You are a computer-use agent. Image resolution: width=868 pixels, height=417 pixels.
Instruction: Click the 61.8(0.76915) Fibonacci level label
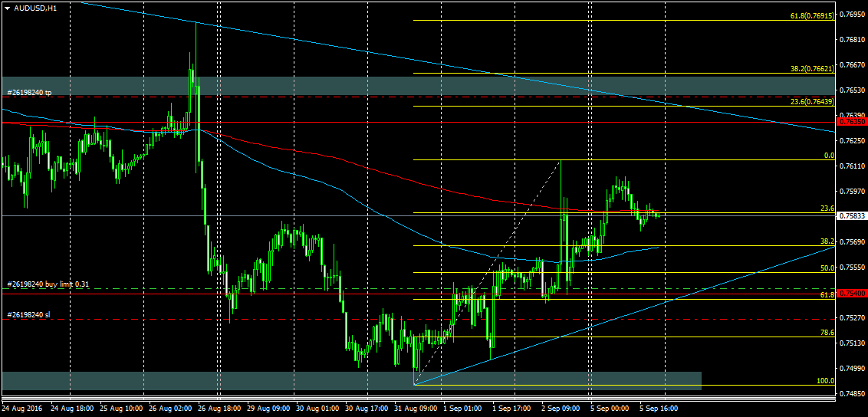(x=813, y=16)
